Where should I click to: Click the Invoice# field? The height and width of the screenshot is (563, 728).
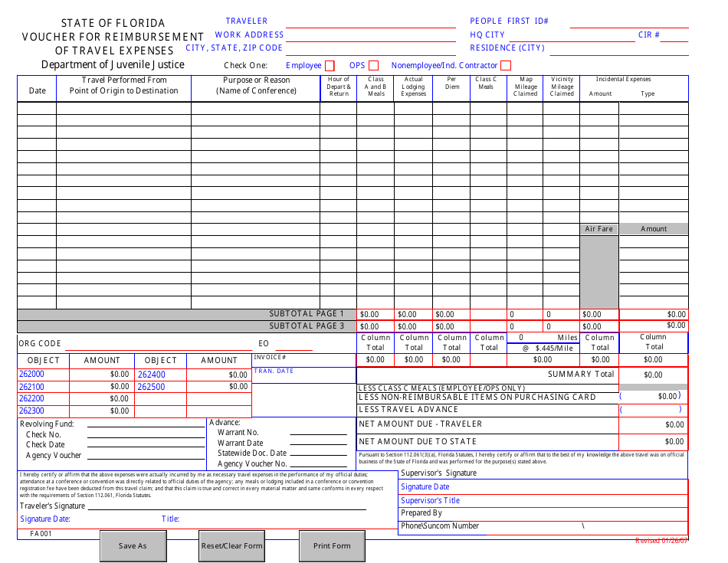(x=314, y=360)
